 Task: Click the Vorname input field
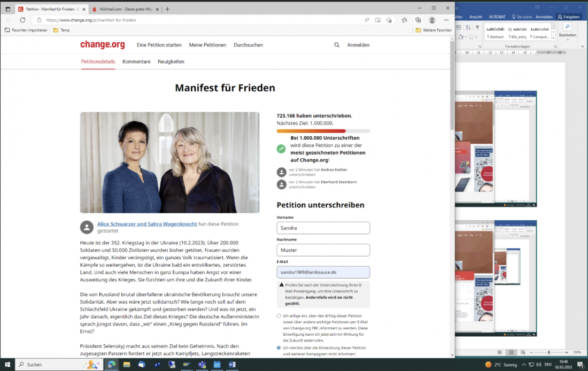click(323, 228)
